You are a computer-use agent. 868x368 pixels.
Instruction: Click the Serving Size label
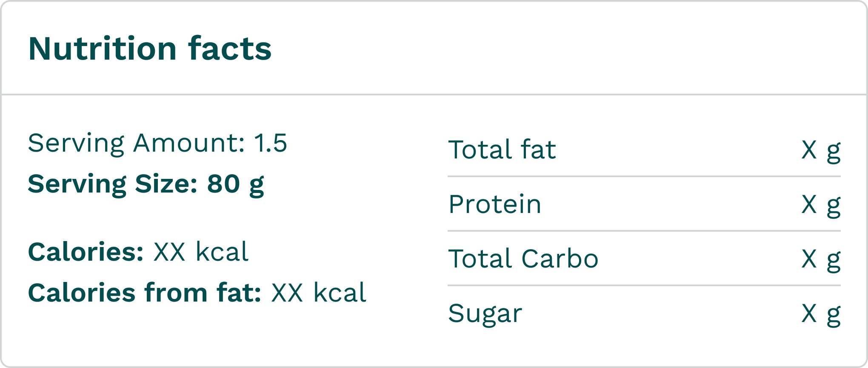(113, 184)
